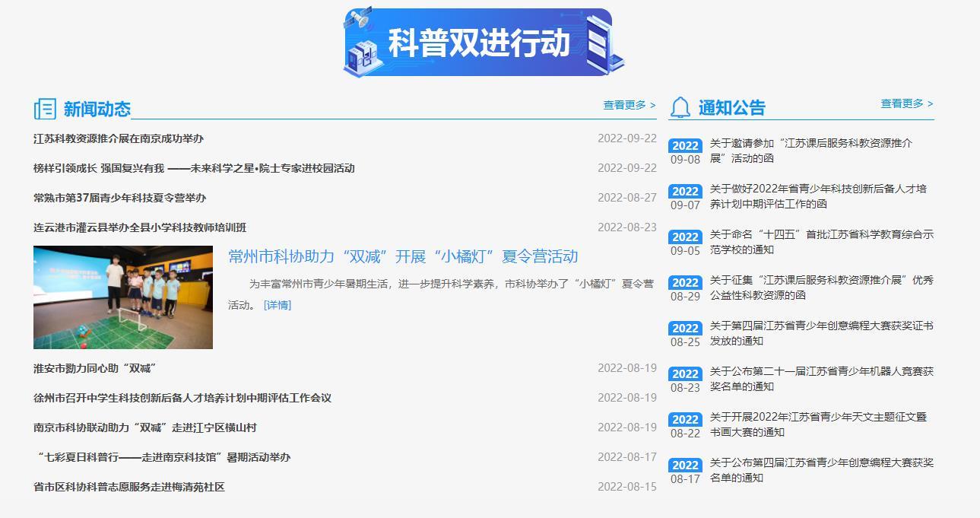
Task: Open notice 关于公布第二十一届江苏省青少年机器人竞赛获奖名单
Action: click(x=822, y=379)
